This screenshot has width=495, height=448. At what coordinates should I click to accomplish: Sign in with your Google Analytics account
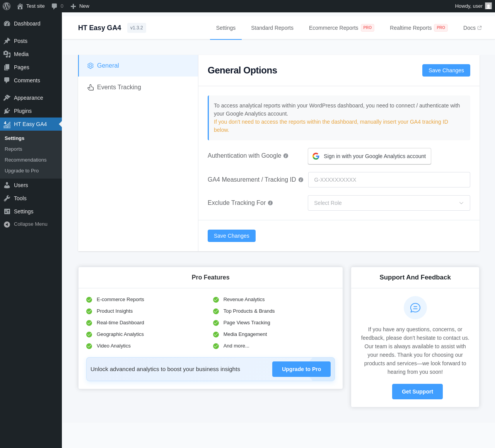coord(369,156)
